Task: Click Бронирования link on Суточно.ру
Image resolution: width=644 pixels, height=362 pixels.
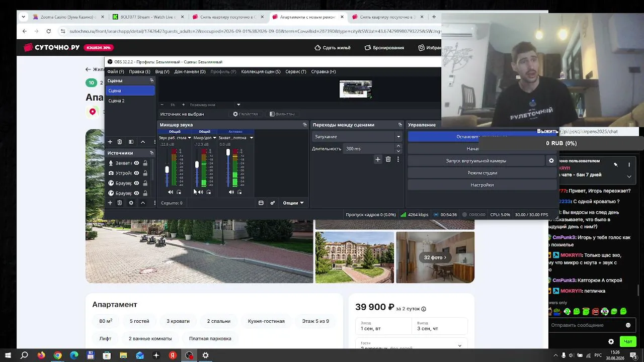Action: click(384, 48)
